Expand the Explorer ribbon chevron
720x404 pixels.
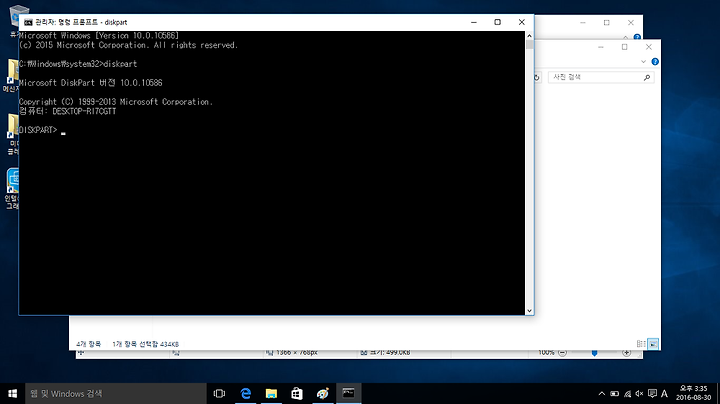tap(643, 62)
